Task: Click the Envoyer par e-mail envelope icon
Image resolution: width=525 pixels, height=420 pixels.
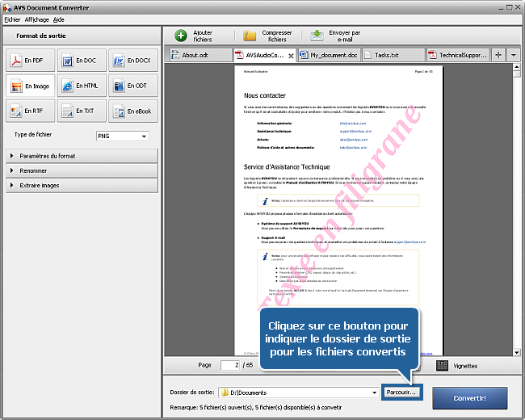Action: pyautogui.click(x=317, y=36)
